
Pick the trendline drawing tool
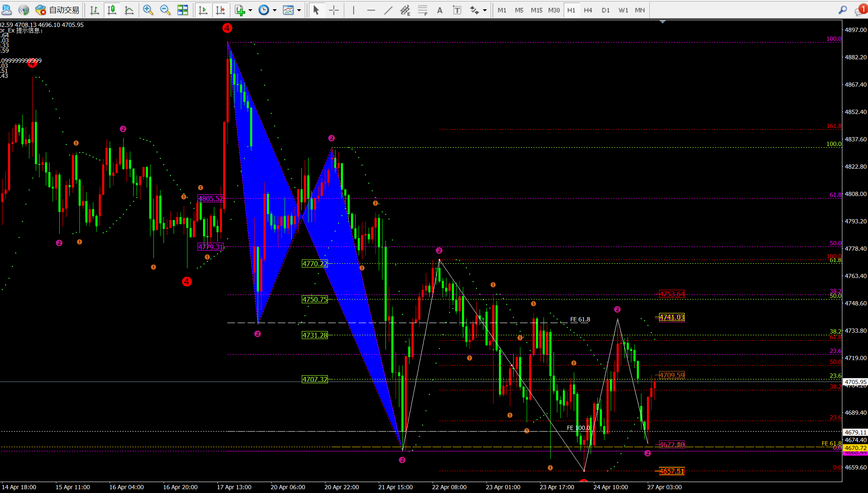pyautogui.click(x=388, y=10)
